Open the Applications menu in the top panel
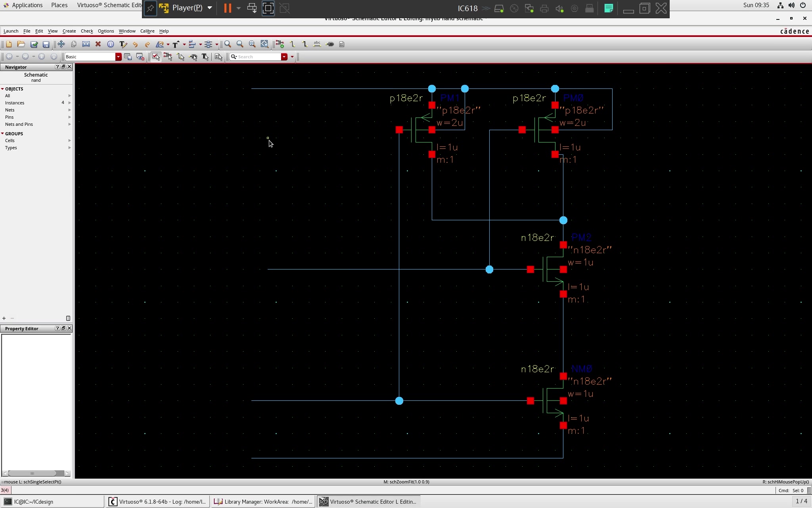812x508 pixels. [x=27, y=5]
